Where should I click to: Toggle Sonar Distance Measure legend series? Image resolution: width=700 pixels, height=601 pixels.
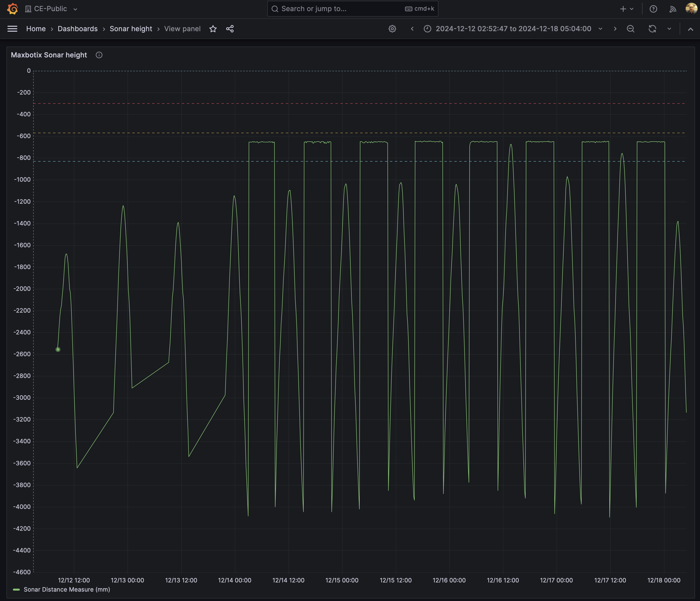click(x=67, y=589)
